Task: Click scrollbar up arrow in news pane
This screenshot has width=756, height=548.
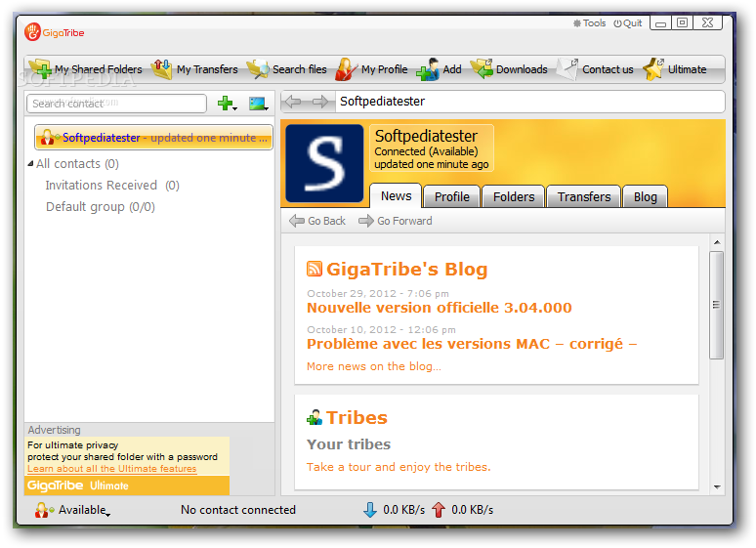Action: tap(717, 242)
